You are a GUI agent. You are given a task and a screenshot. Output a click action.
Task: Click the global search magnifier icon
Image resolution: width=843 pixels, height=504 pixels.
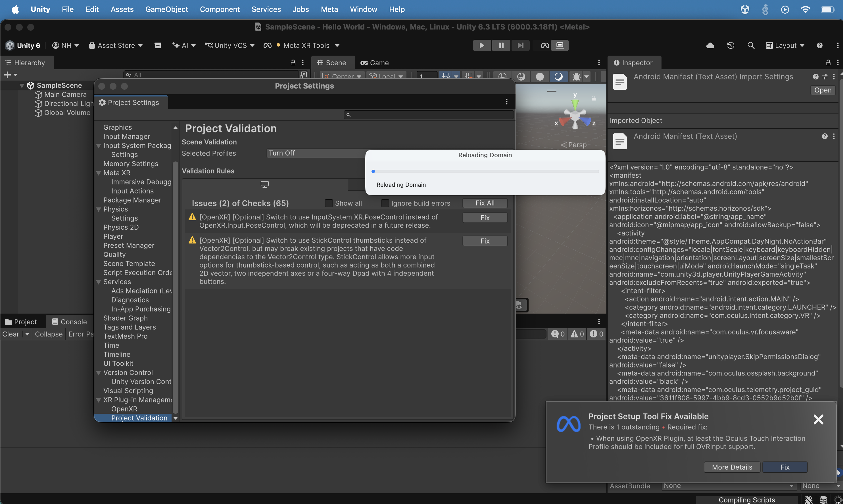[751, 45]
